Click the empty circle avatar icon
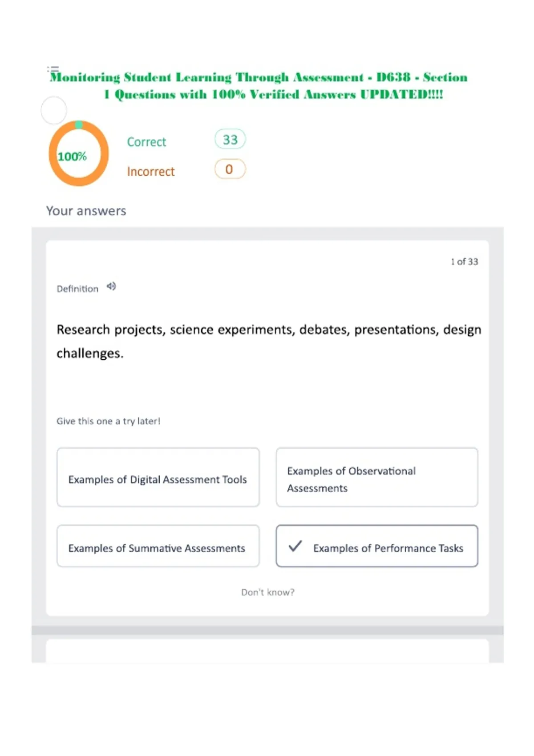The image size is (534, 756). pyautogui.click(x=54, y=110)
